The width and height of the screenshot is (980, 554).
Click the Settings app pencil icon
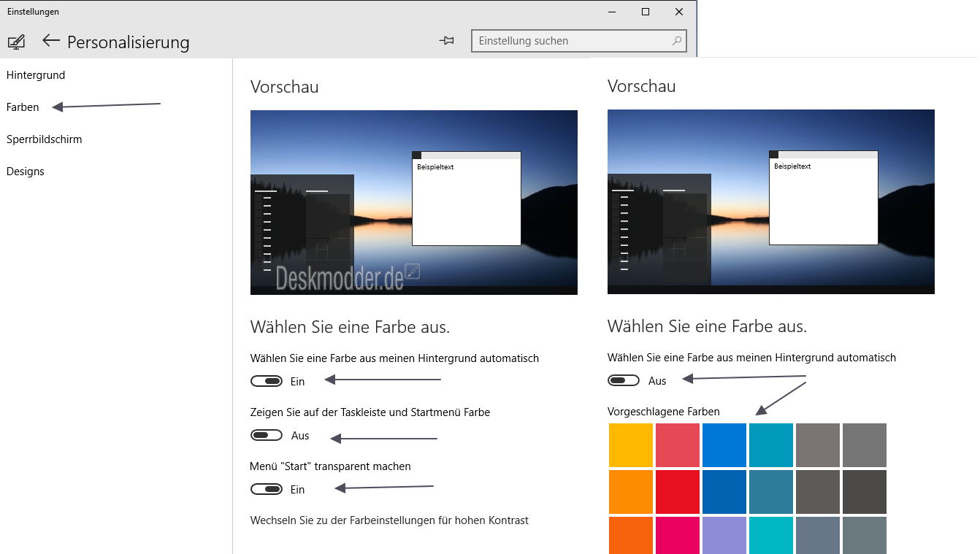click(x=15, y=42)
